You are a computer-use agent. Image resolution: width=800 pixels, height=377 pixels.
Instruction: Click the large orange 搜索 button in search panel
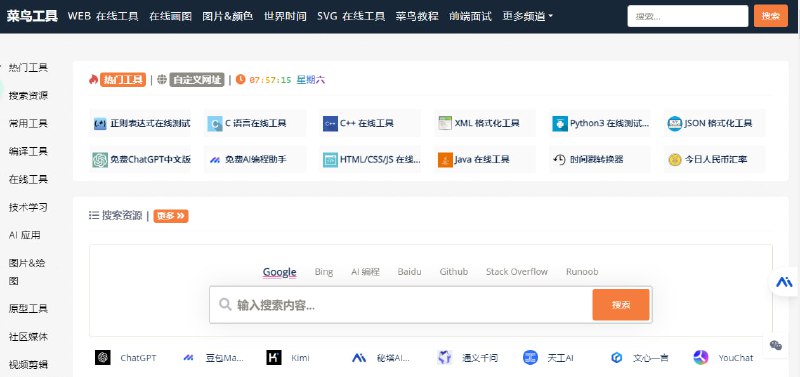621,305
